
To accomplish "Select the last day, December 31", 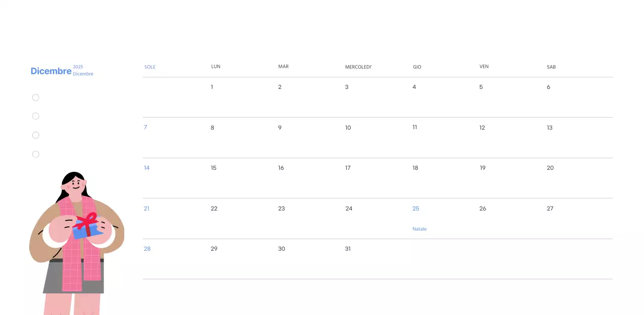I will (348, 249).
